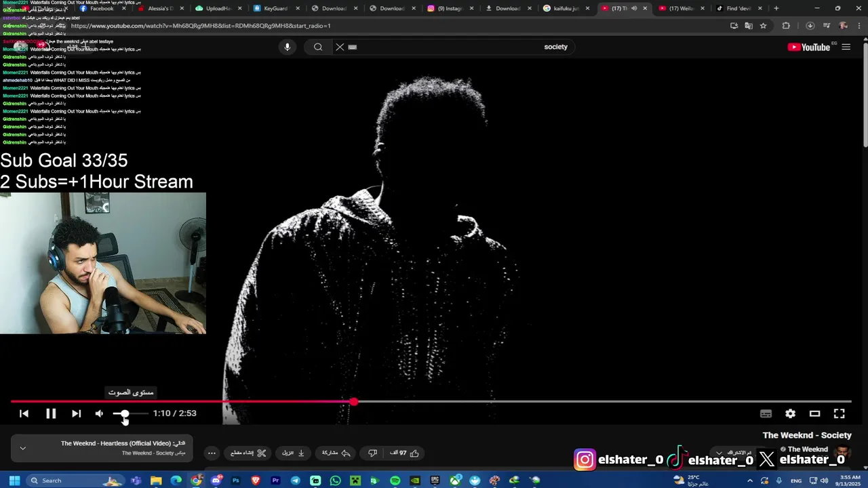This screenshot has height=488, width=868.
Task: Switch to the '(17) Weila' YouTube tab
Action: pos(680,8)
